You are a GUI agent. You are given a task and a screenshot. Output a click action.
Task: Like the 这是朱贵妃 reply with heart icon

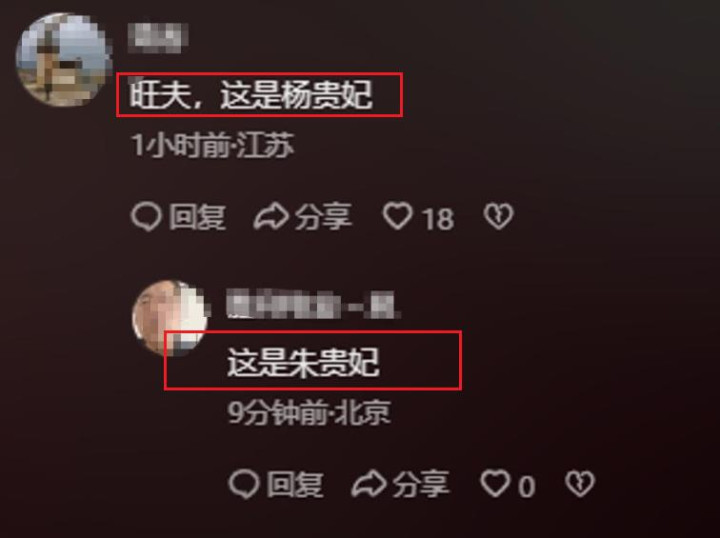(495, 484)
